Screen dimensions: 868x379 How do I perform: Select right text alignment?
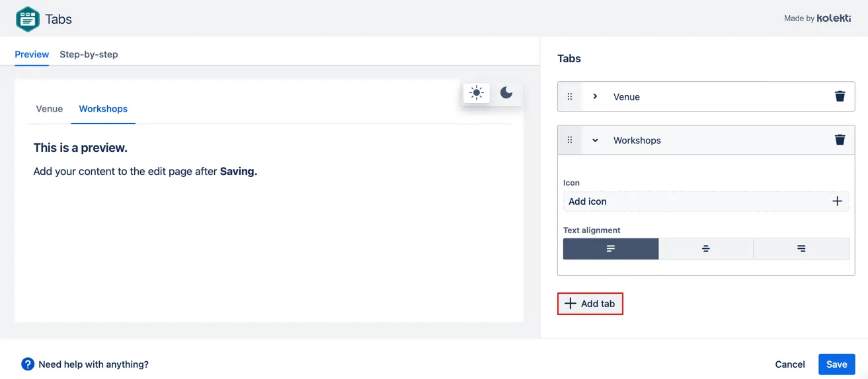tap(801, 249)
